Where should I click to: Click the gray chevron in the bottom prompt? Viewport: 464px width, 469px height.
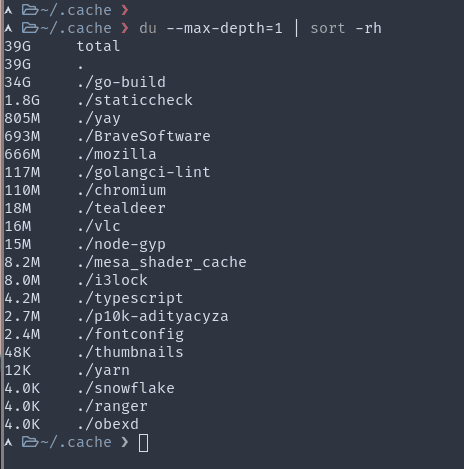click(x=125, y=442)
